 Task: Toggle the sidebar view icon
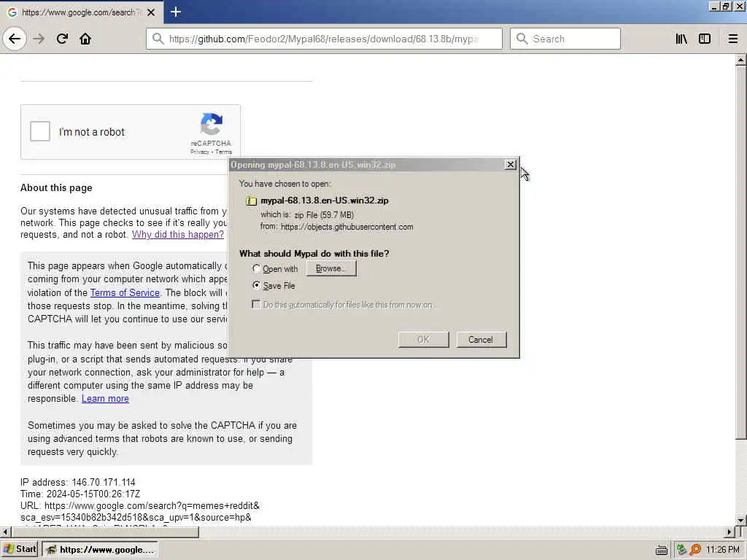(x=705, y=39)
